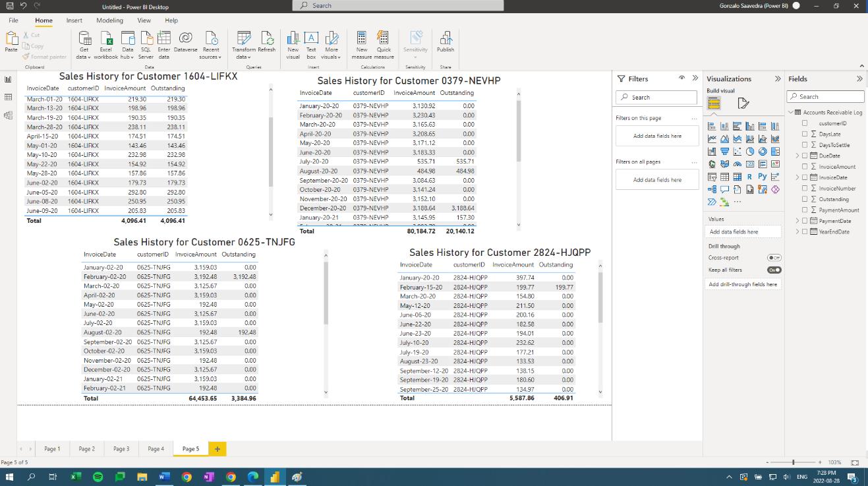This screenshot has height=486, width=868.
Task: Open the Insert ribbon tab
Action: 74,20
